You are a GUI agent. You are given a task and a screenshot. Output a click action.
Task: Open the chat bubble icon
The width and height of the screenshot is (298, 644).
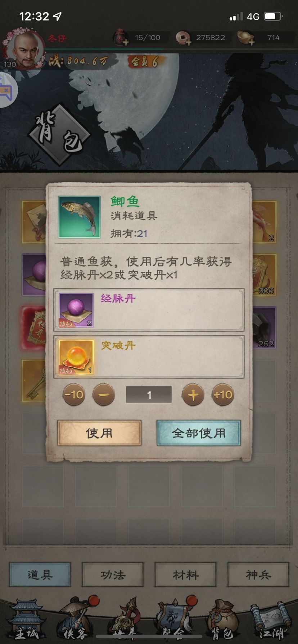pos(7,90)
